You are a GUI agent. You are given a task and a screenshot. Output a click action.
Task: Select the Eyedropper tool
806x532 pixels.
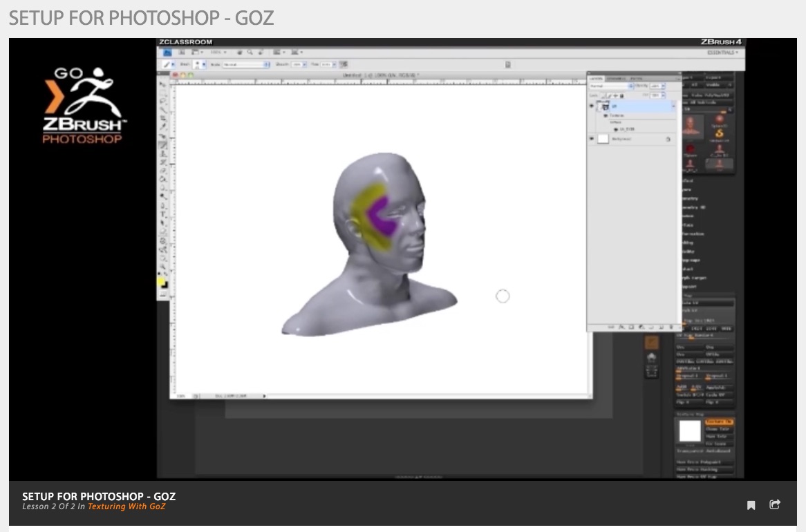(163, 128)
